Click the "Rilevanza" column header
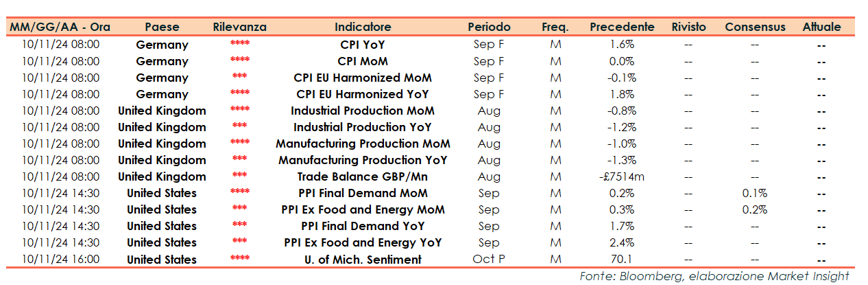This screenshot has height=285, width=868. [x=240, y=27]
